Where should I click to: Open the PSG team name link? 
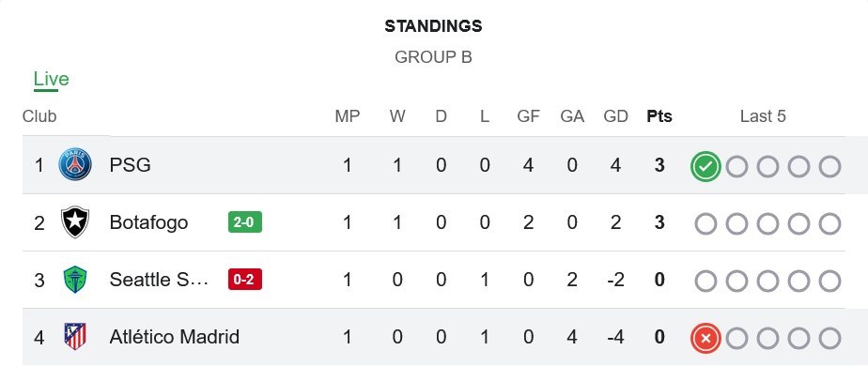[x=130, y=165]
